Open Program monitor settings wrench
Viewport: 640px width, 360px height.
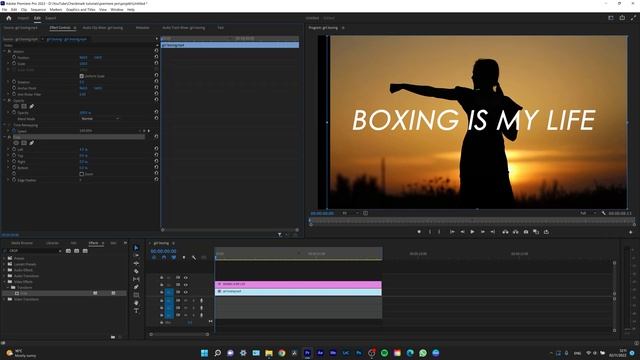coord(604,213)
